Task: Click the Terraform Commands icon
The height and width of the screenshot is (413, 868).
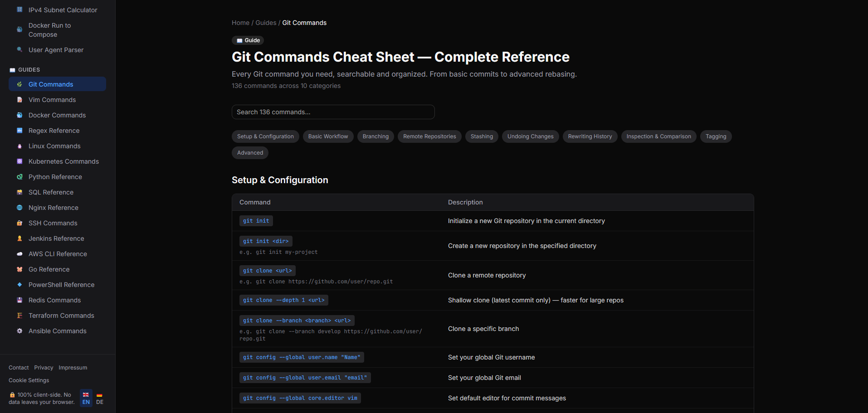Action: point(19,316)
